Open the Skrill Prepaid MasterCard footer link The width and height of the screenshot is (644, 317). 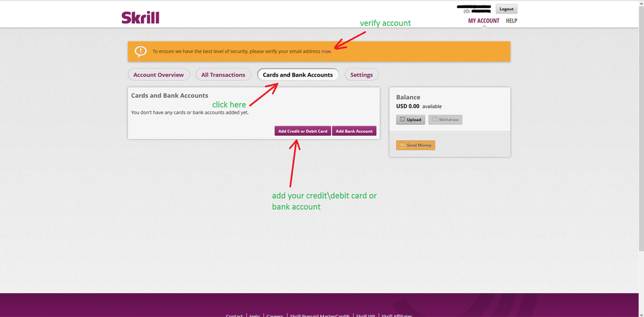click(319, 316)
